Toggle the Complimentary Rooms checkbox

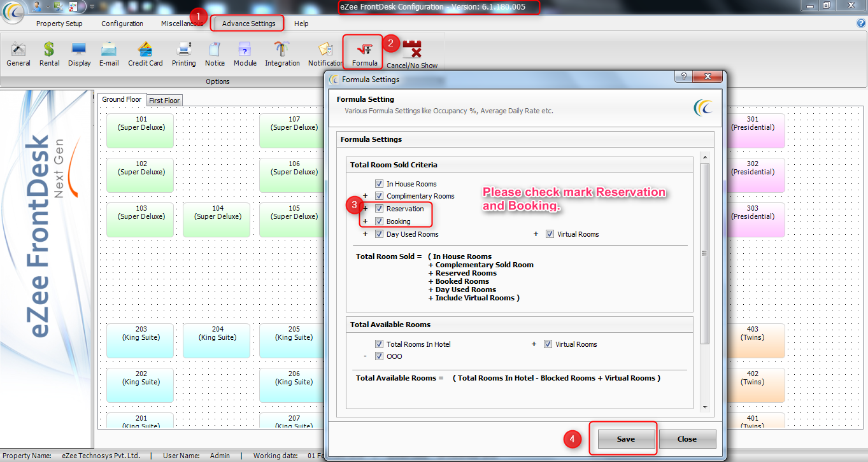tap(380, 196)
